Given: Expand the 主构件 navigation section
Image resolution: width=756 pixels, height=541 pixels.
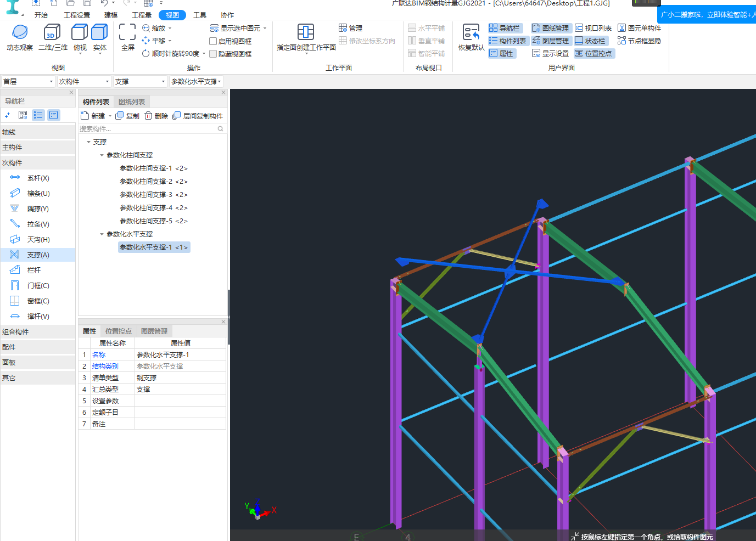Looking at the screenshot, I should pyautogui.click(x=37, y=148).
